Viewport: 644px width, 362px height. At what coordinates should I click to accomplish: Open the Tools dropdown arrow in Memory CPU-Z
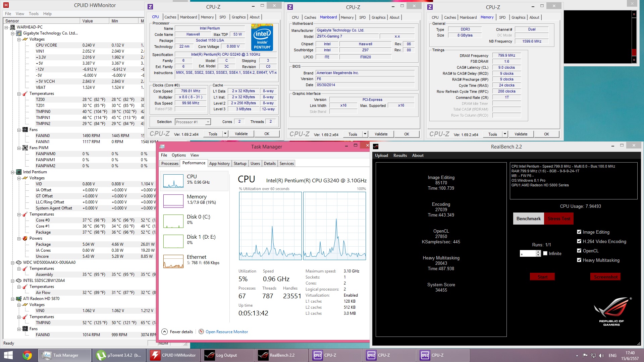click(x=504, y=134)
